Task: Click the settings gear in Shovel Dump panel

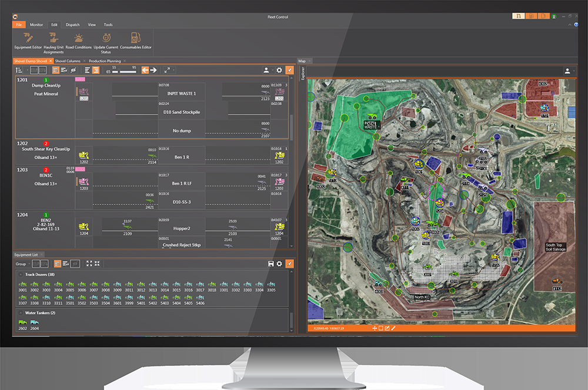Action: [279, 70]
